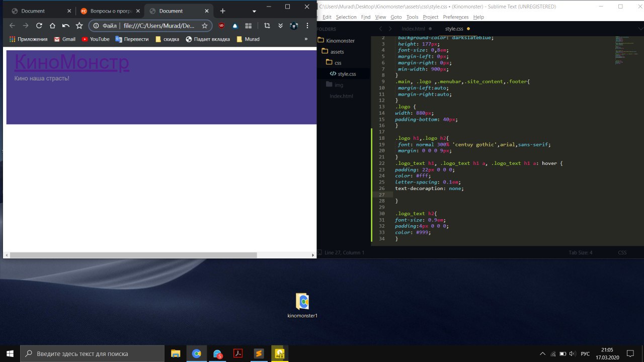Go forward in the Chrome browser
The image size is (644, 362).
click(26, 26)
